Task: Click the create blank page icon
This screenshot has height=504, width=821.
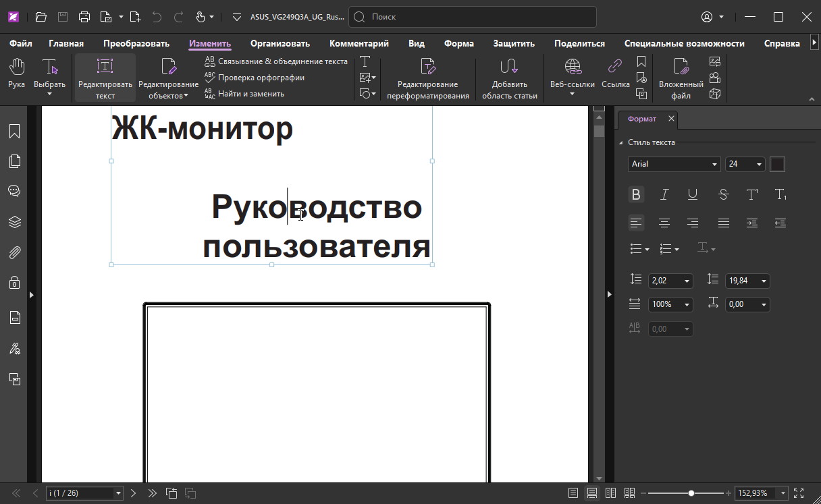Action: click(x=135, y=17)
